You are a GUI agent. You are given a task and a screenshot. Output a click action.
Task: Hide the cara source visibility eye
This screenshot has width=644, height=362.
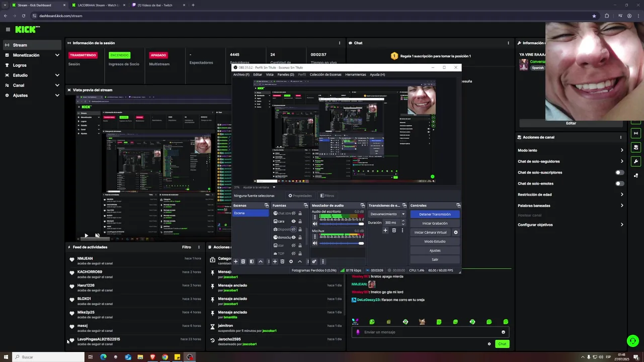[x=293, y=221]
